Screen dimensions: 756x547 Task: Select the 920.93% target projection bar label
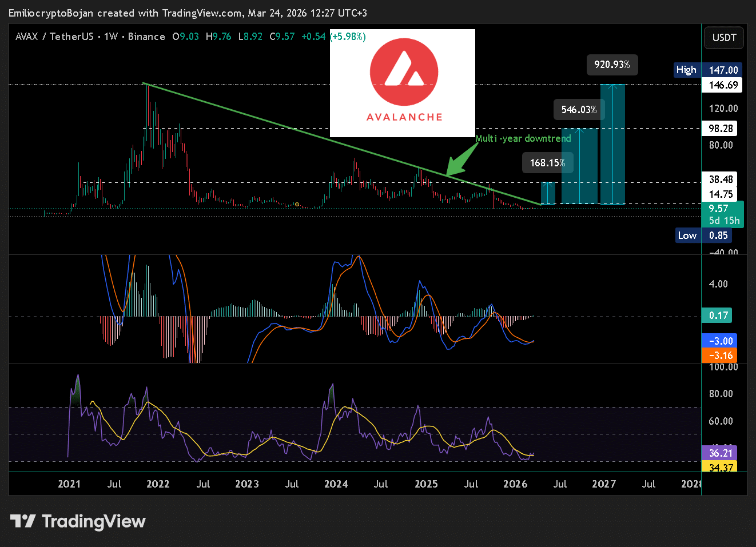[x=612, y=65]
